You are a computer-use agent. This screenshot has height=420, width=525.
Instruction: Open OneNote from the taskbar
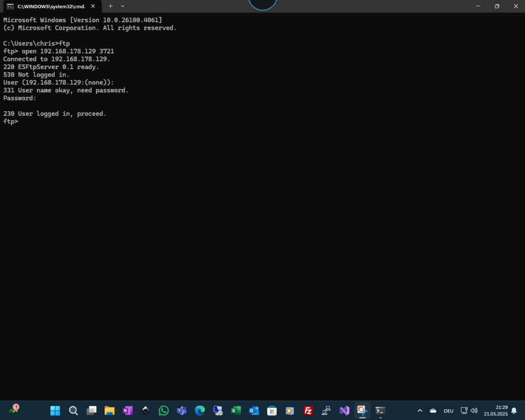[x=128, y=411]
